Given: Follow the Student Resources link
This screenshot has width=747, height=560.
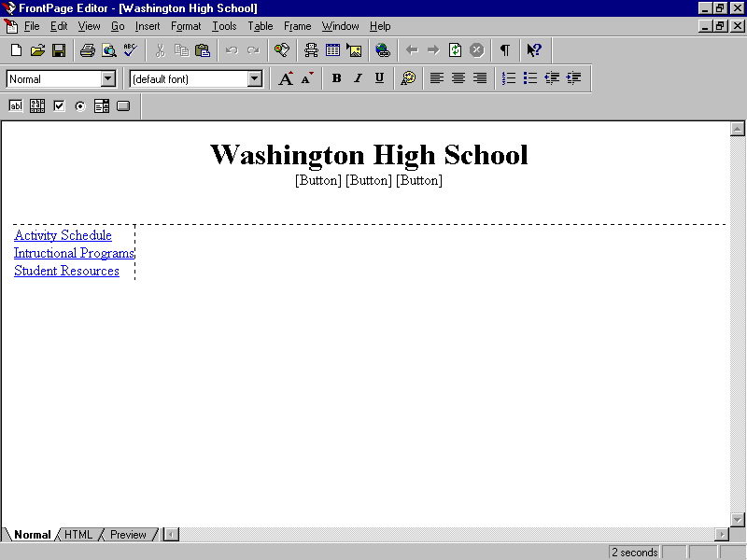Looking at the screenshot, I should click(x=66, y=271).
